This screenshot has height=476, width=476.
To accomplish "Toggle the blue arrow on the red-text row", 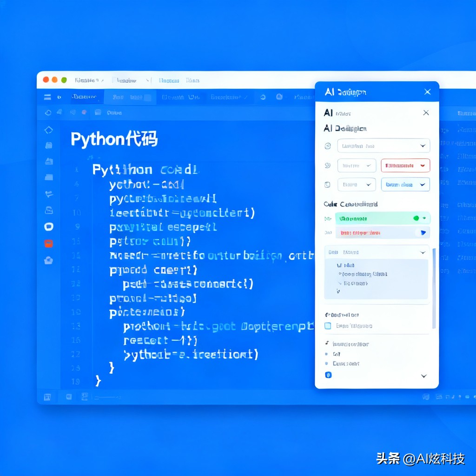I will click(423, 232).
